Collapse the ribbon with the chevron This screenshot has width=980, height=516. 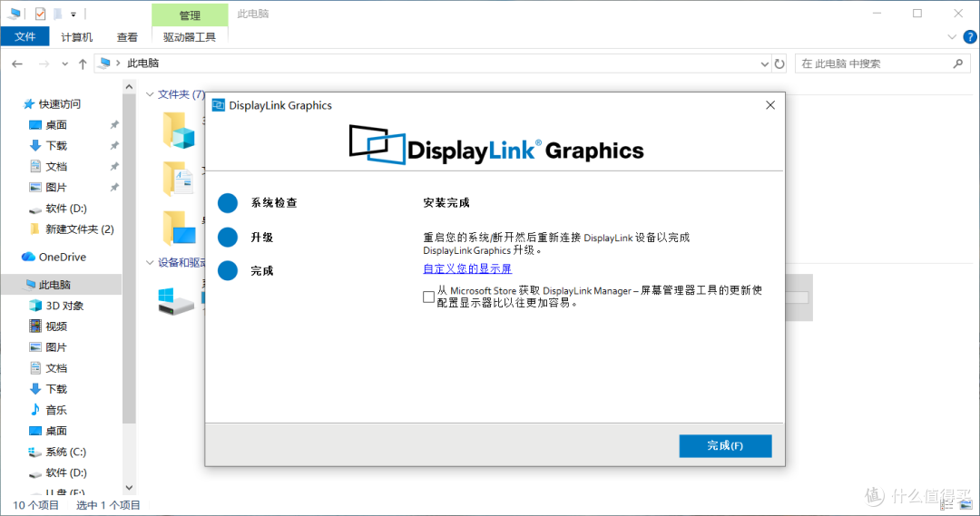[951, 37]
